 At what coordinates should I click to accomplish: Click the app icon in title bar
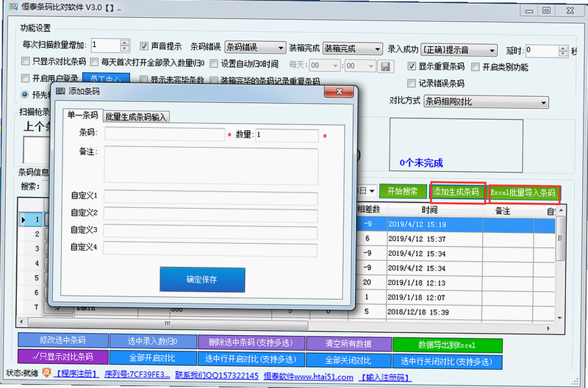13,7
